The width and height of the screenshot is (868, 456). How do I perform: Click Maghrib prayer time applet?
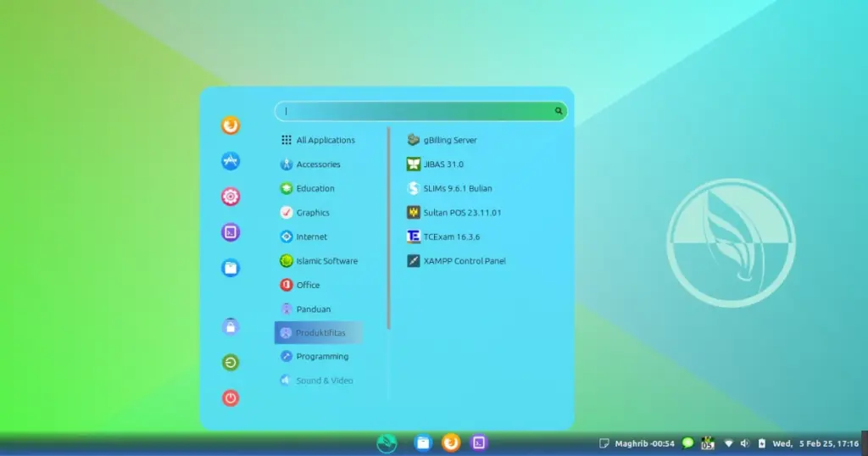(x=644, y=443)
